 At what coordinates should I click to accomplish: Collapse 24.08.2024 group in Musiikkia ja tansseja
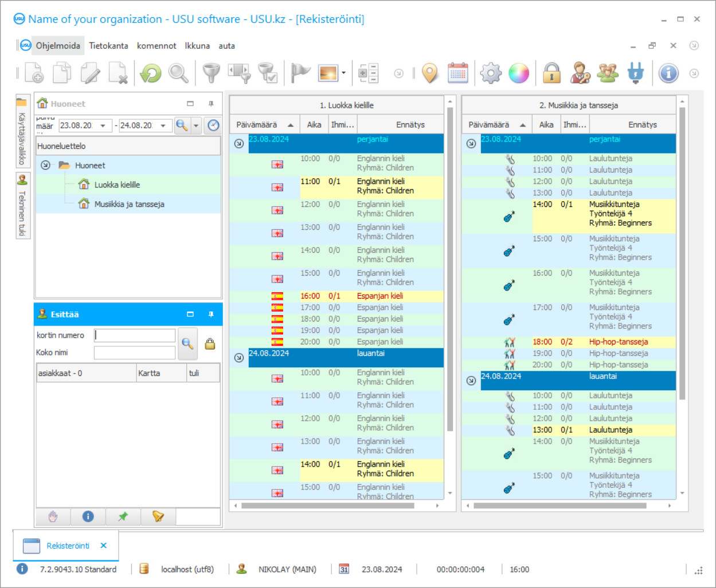(471, 381)
